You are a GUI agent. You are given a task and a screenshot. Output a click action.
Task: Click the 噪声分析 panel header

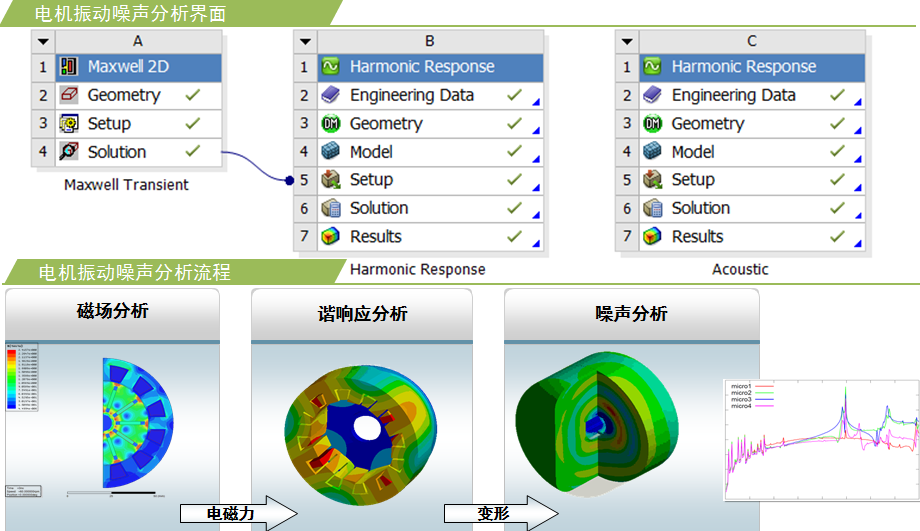click(x=632, y=314)
